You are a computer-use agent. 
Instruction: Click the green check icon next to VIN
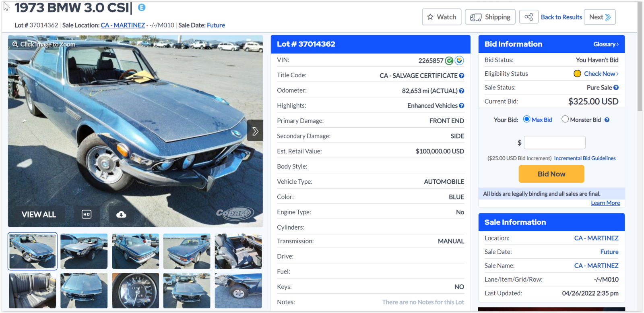[449, 60]
